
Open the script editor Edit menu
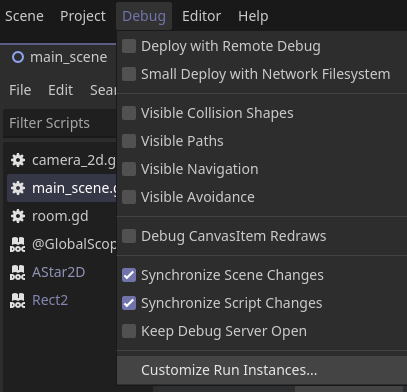click(x=60, y=90)
